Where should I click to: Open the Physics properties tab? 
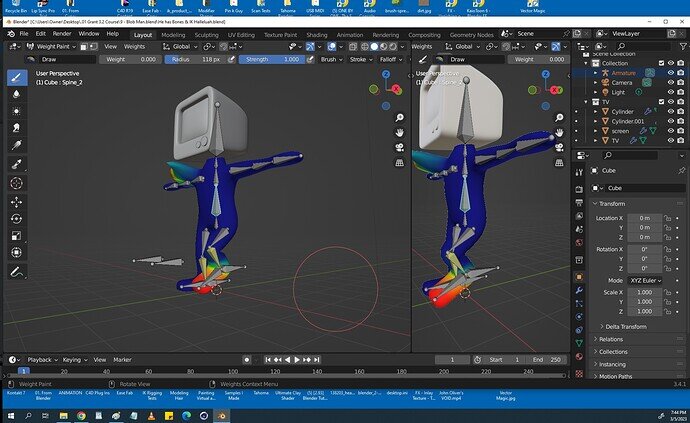click(x=579, y=316)
